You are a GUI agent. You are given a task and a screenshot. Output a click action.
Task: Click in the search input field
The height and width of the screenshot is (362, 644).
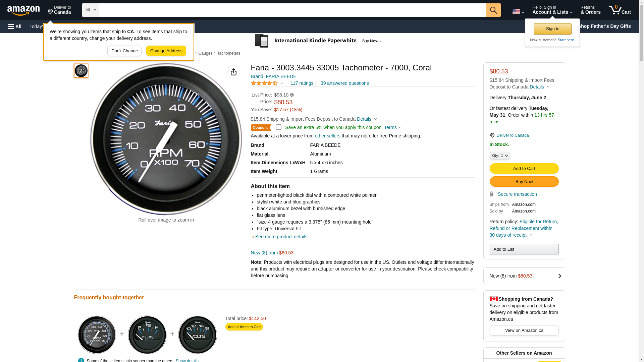(x=292, y=10)
